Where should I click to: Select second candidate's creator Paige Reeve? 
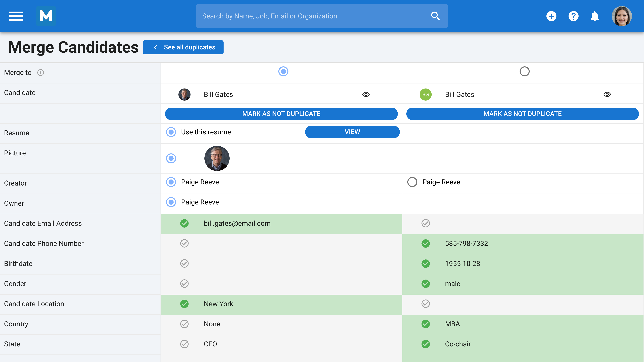pos(412,182)
